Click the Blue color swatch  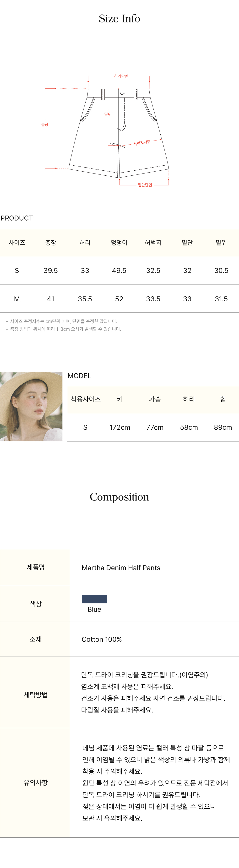click(x=94, y=599)
